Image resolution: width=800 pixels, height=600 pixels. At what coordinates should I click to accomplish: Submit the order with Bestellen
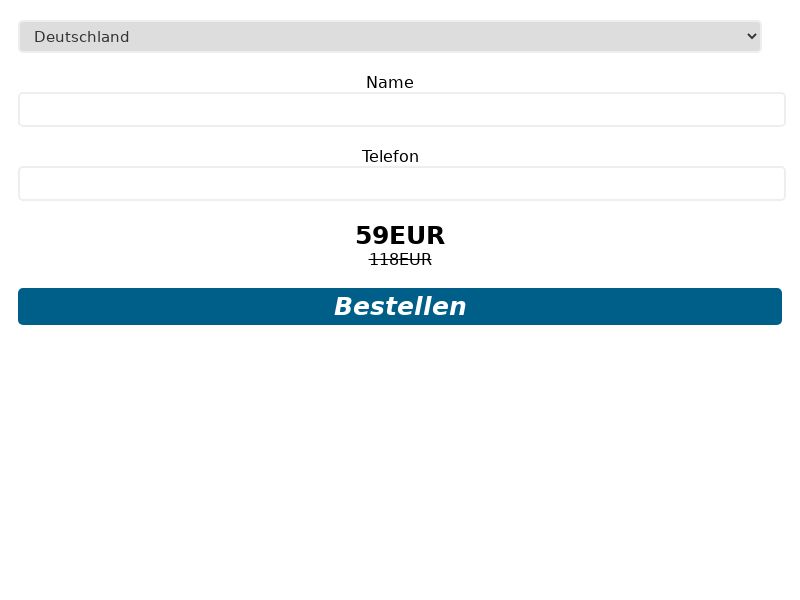(x=400, y=307)
